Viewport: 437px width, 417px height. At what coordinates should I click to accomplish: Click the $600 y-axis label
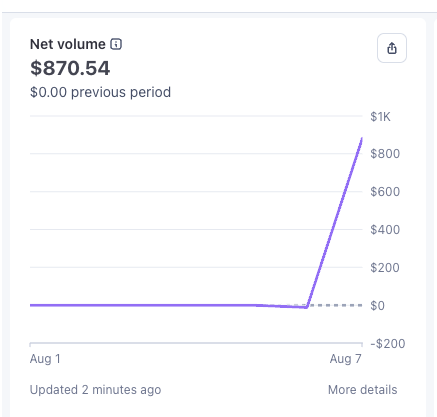click(385, 192)
